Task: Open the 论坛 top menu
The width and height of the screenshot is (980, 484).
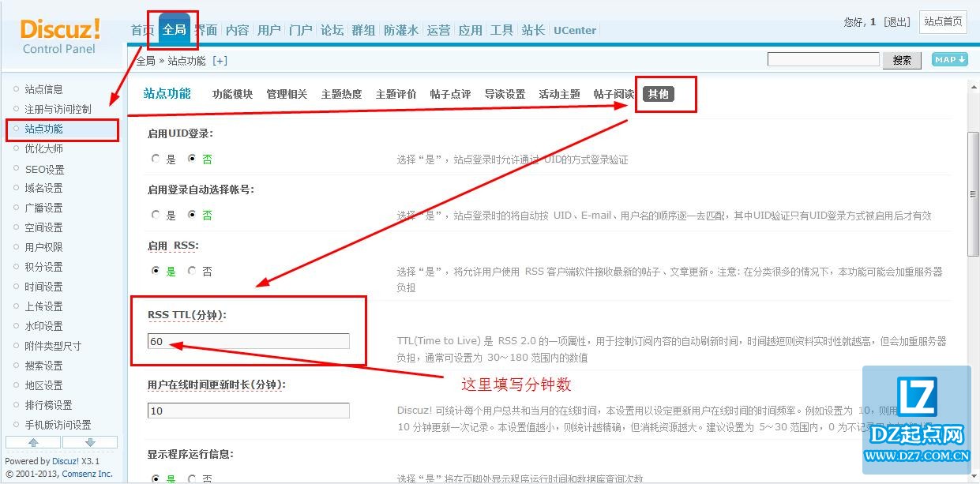Action: tap(332, 30)
